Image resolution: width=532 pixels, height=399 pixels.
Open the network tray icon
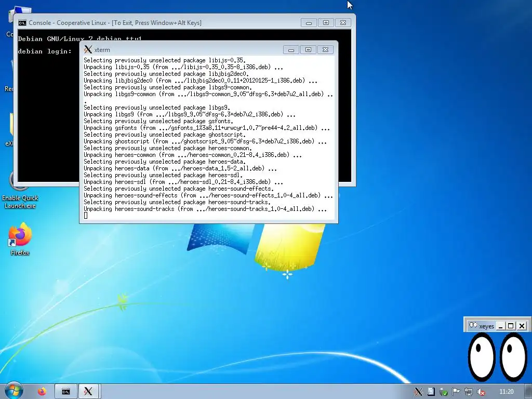[x=468, y=392]
